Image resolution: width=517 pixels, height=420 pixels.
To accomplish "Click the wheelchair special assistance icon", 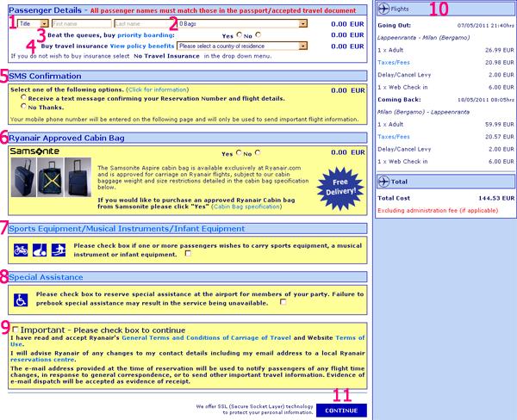I will coord(21,300).
